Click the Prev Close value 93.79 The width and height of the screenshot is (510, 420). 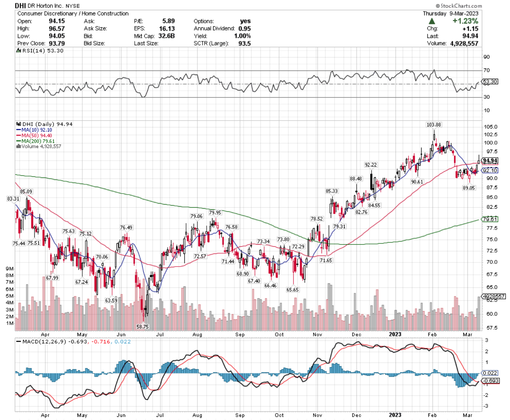[x=57, y=44]
